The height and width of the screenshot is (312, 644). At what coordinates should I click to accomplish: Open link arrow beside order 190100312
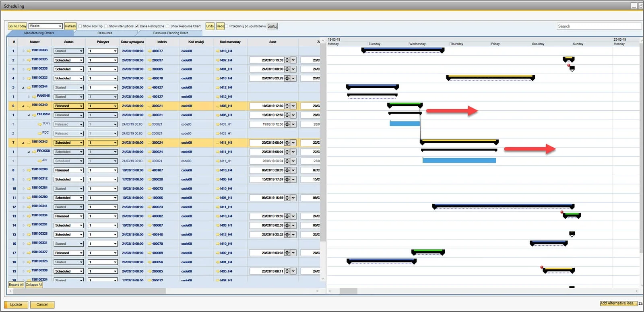[29, 180]
